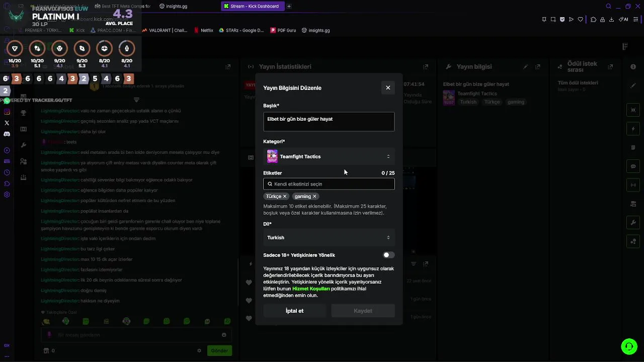Close the Yayın Bilgisini Düzenle dialog
The height and width of the screenshot is (362, 644).
click(388, 87)
